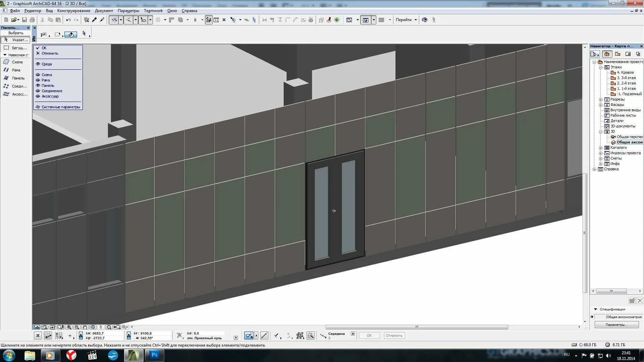Click the Undo arrow in toolbar

click(x=68, y=20)
